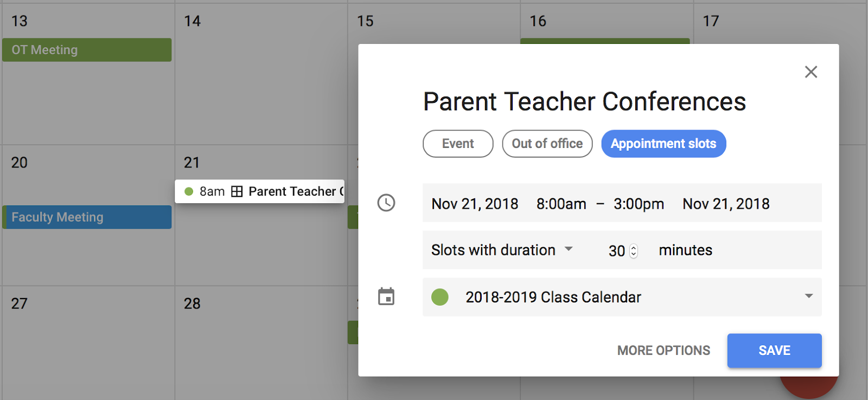Image resolution: width=868 pixels, height=400 pixels.
Task: Open the OT Meeting event on the 13th
Action: (x=87, y=50)
